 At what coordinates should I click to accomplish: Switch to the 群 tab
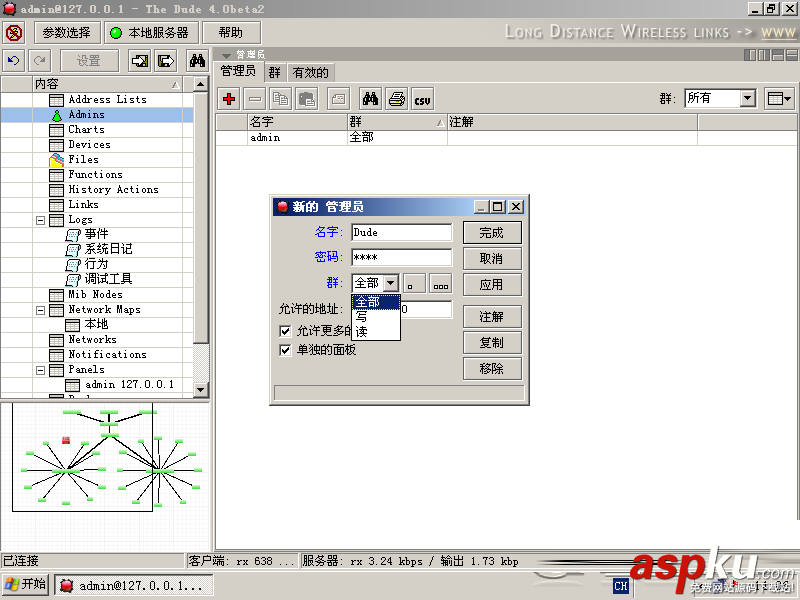coord(274,72)
